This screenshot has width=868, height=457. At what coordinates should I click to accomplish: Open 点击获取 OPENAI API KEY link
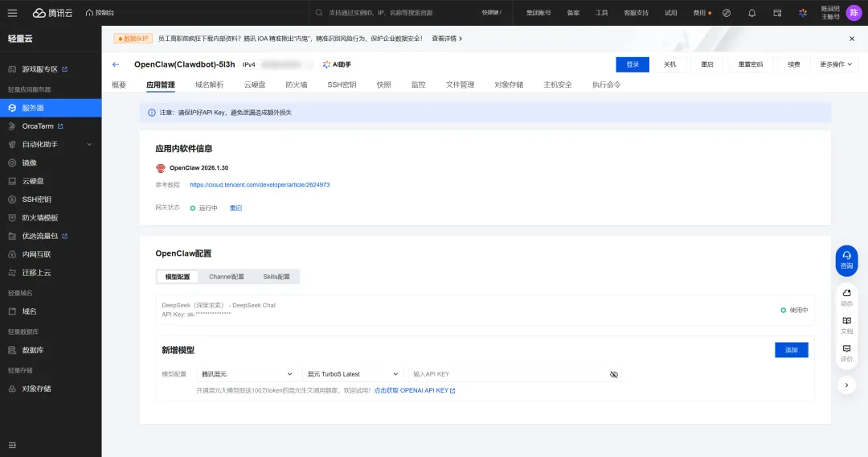(415, 390)
